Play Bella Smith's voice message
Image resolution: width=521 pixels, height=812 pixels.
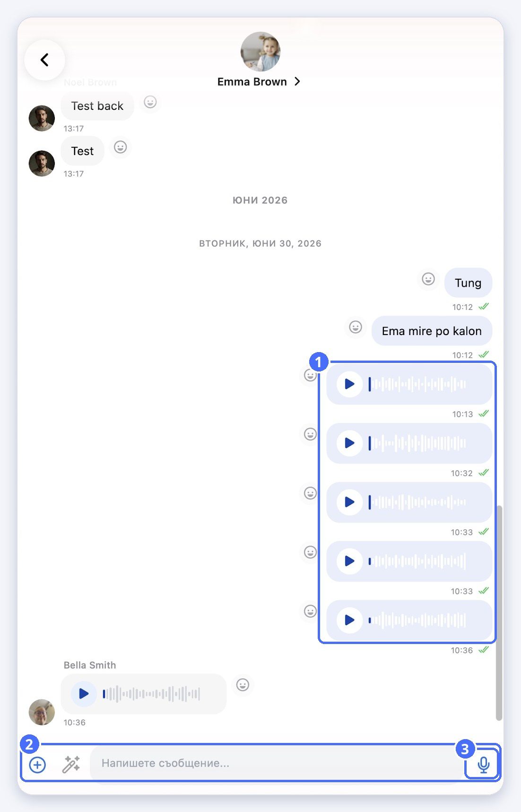(x=84, y=694)
